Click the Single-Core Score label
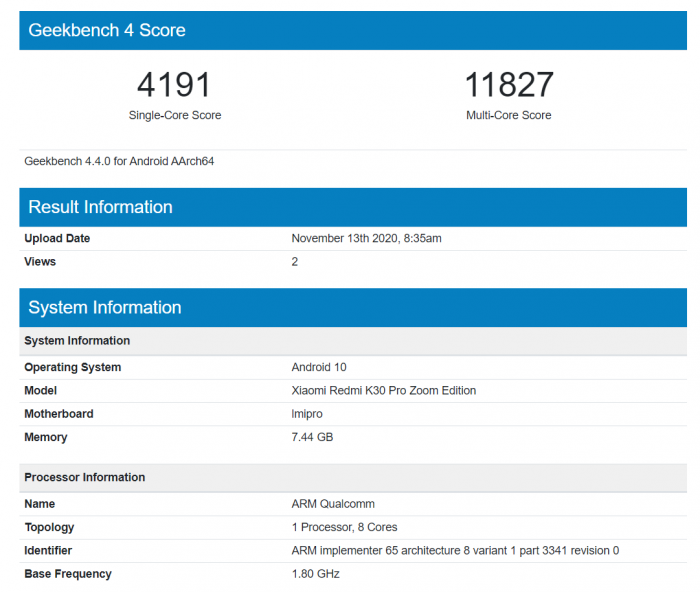This screenshot has height=592, width=700. tap(175, 115)
